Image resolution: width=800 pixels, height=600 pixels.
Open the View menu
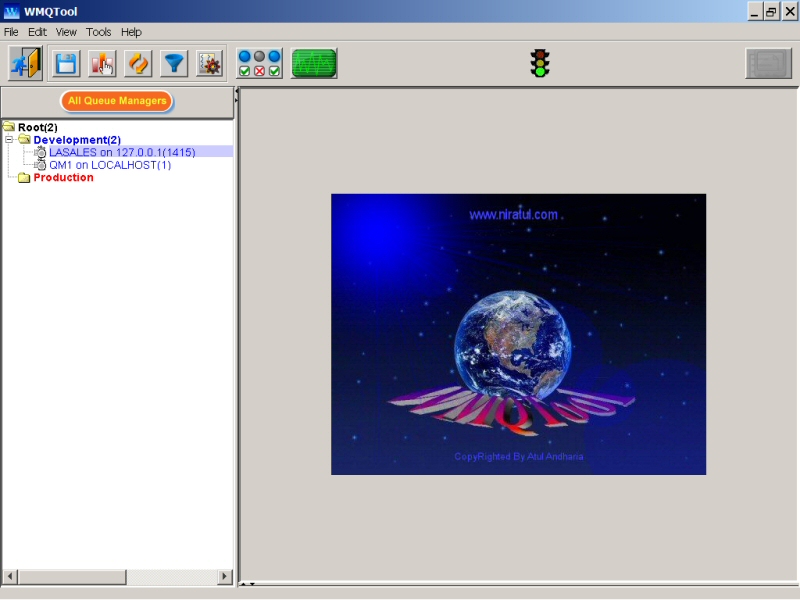pyautogui.click(x=66, y=32)
